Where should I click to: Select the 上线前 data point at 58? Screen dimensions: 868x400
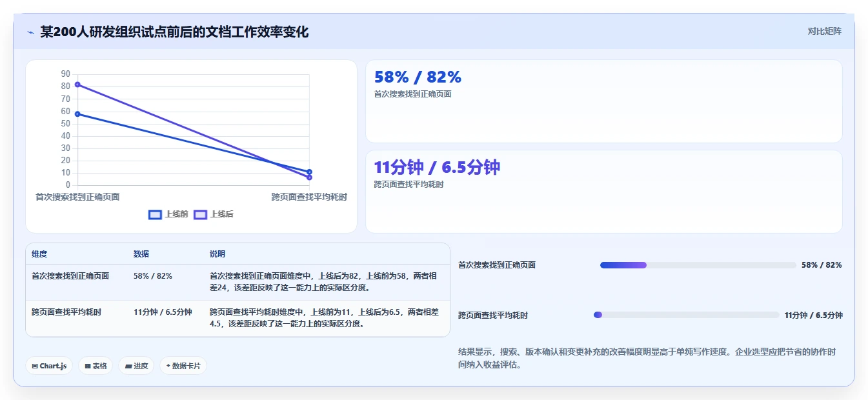[x=77, y=114]
